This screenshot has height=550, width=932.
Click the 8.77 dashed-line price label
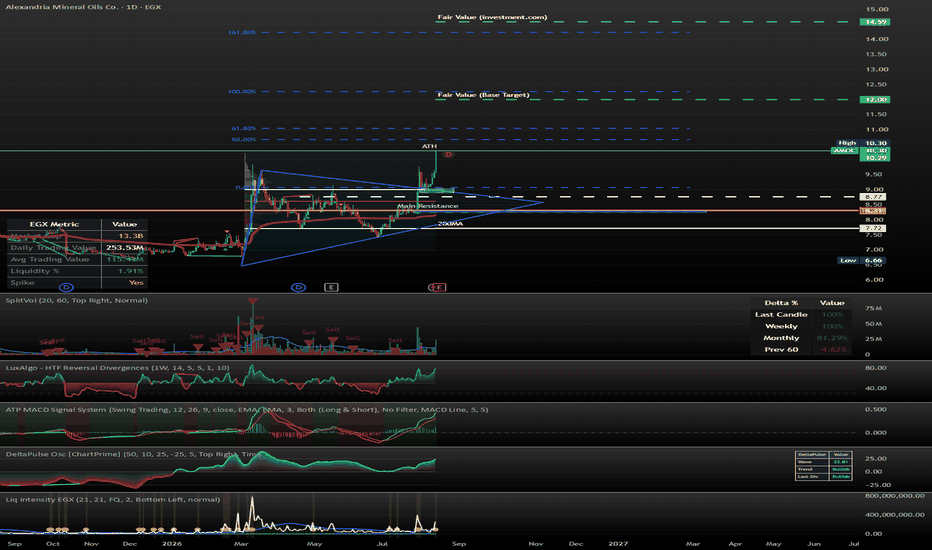[x=874, y=197]
